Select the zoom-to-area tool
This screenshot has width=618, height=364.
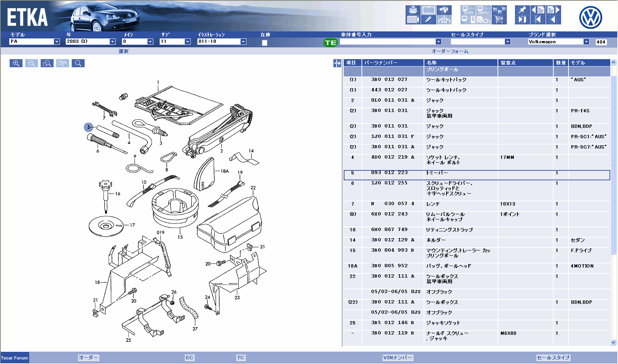coord(47,63)
